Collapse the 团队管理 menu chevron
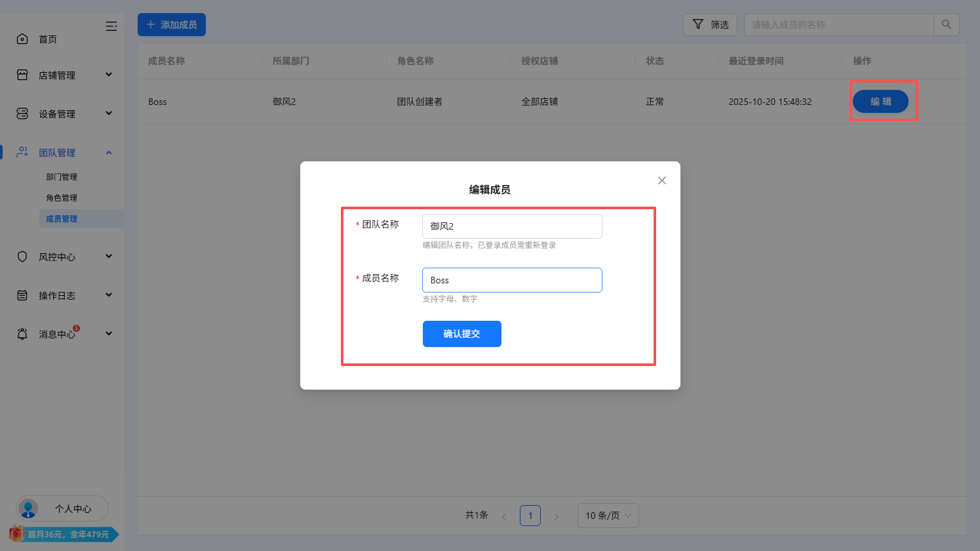The height and width of the screenshot is (551, 980). [109, 153]
